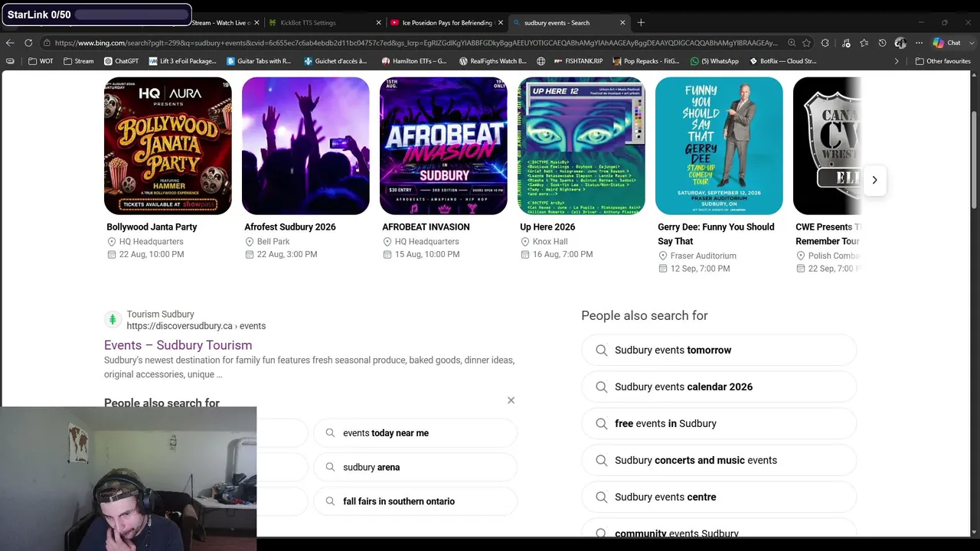
Task: Open the AFROBEAT INVASION poster
Action: pos(443,145)
